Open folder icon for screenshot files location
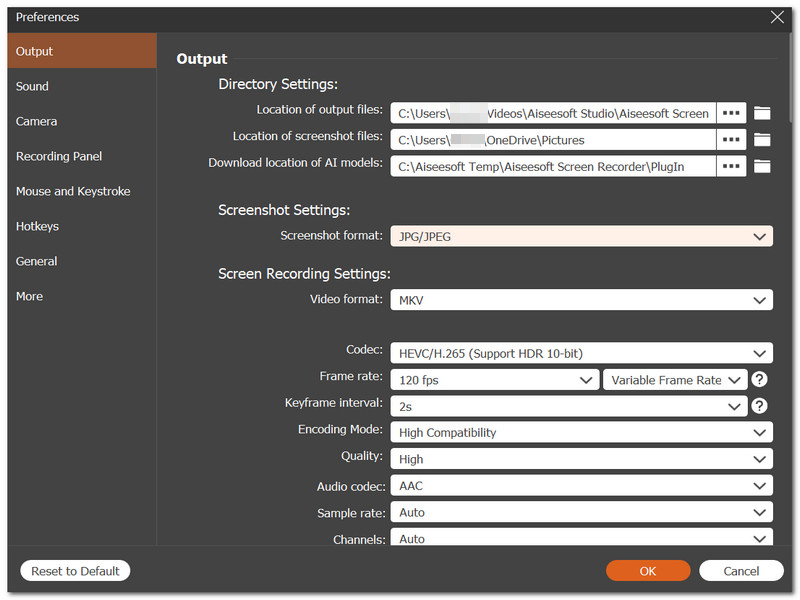This screenshot has width=800, height=600. [x=762, y=140]
